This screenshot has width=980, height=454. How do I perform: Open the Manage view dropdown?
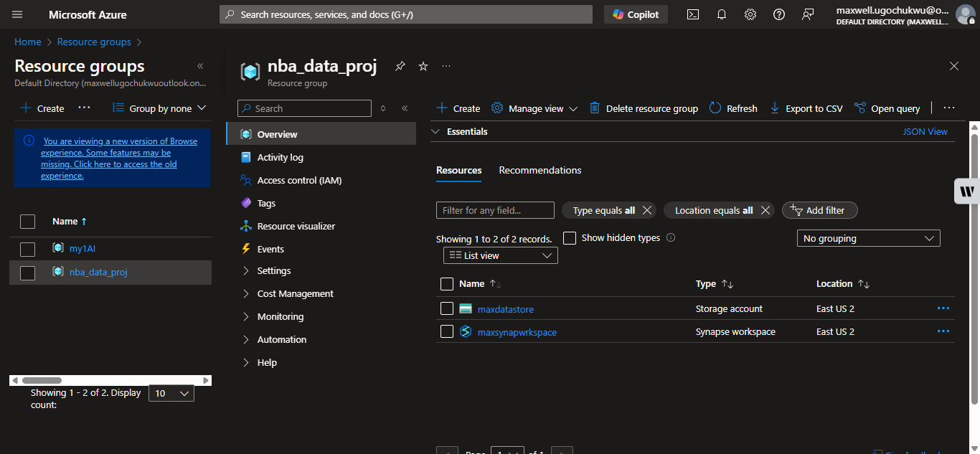coord(534,108)
